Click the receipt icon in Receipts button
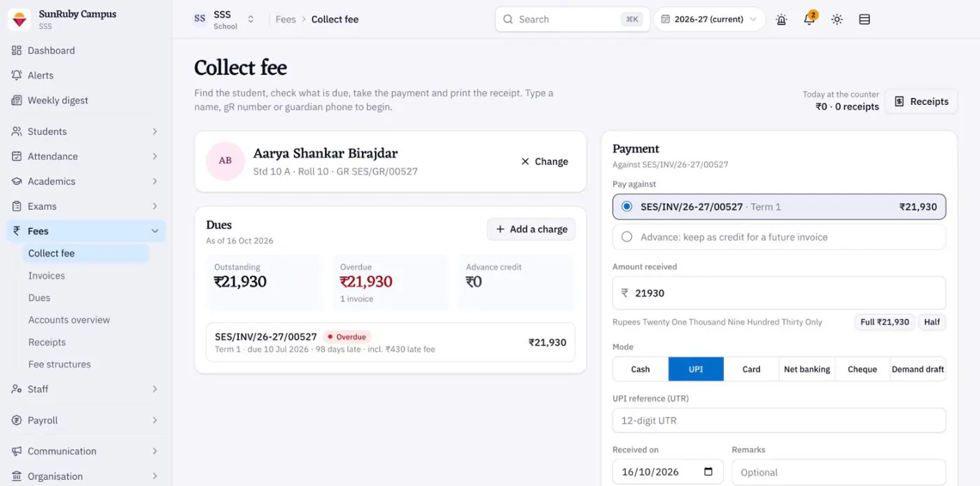Image resolution: width=980 pixels, height=486 pixels. [x=899, y=101]
